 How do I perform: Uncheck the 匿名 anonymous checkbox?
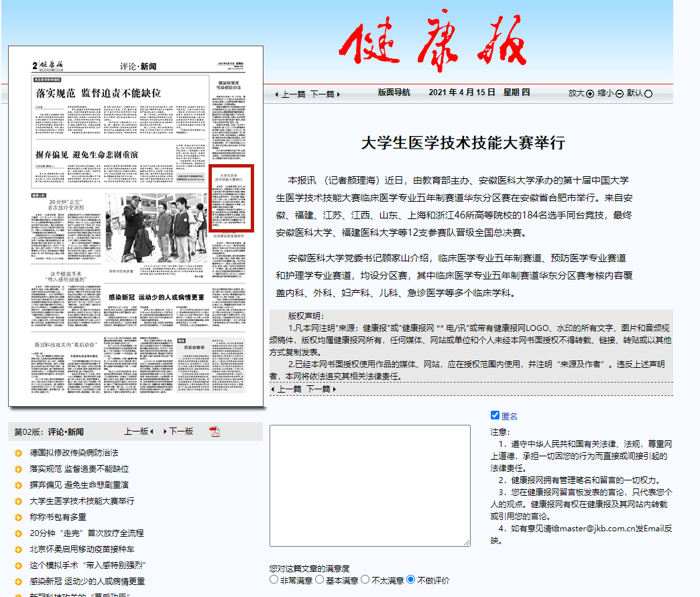coord(495,415)
